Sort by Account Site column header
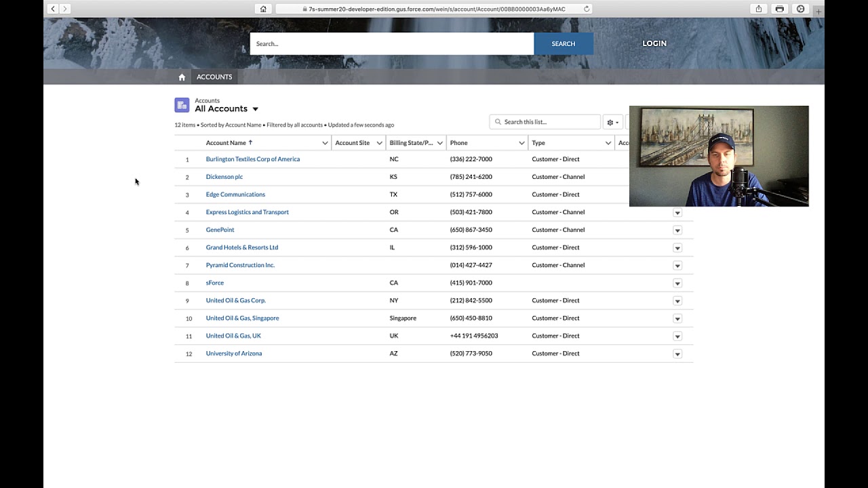868x488 pixels. [353, 143]
